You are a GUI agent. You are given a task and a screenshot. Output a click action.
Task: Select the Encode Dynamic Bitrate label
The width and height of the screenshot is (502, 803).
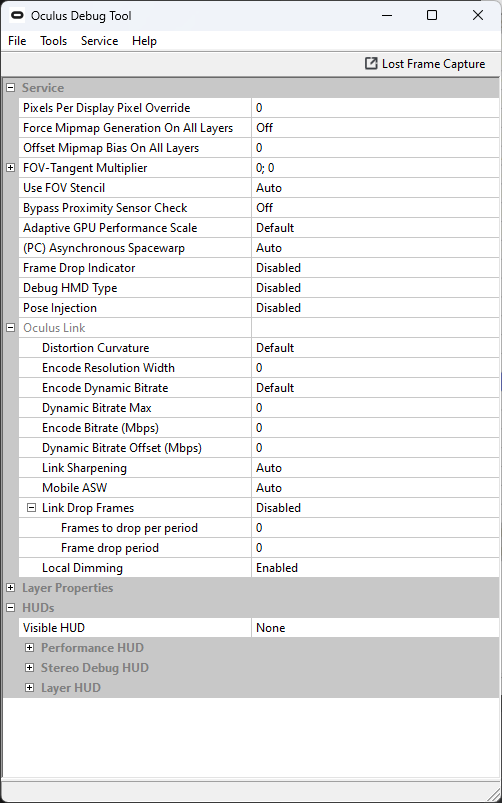tap(105, 388)
